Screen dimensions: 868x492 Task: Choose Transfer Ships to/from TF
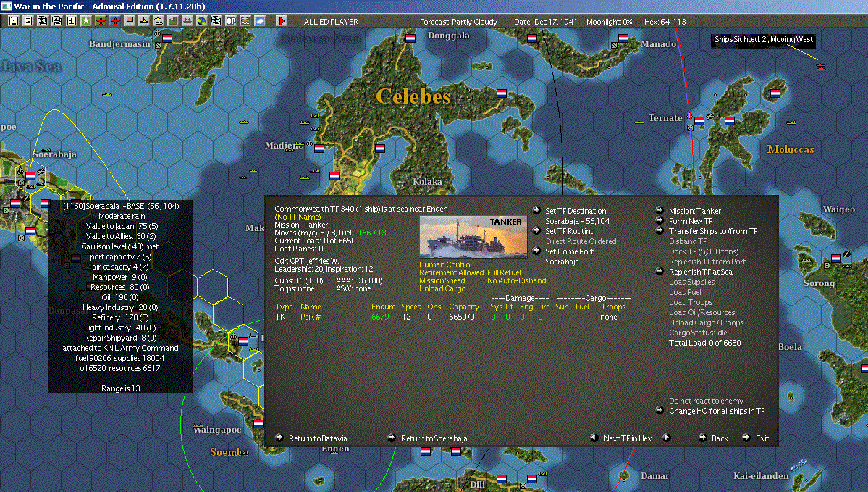(x=713, y=231)
